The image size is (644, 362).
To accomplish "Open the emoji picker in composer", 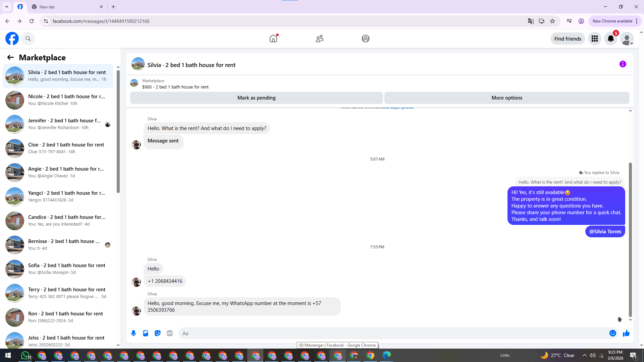I will click(x=612, y=333).
